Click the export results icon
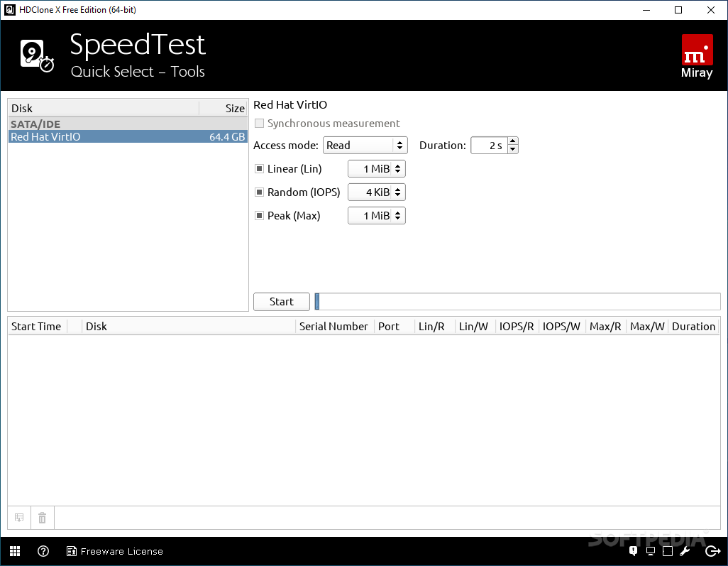The height and width of the screenshot is (566, 728). (19, 518)
